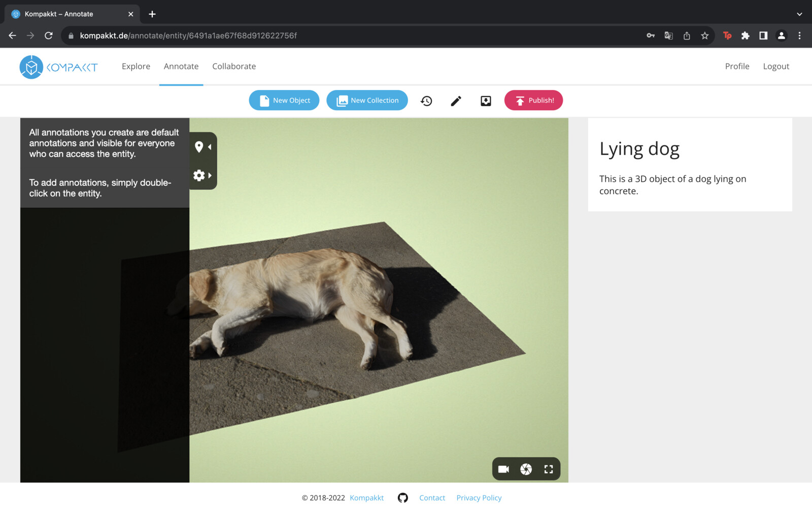Select the Annotate tab
The image size is (812, 508).
pos(181,66)
